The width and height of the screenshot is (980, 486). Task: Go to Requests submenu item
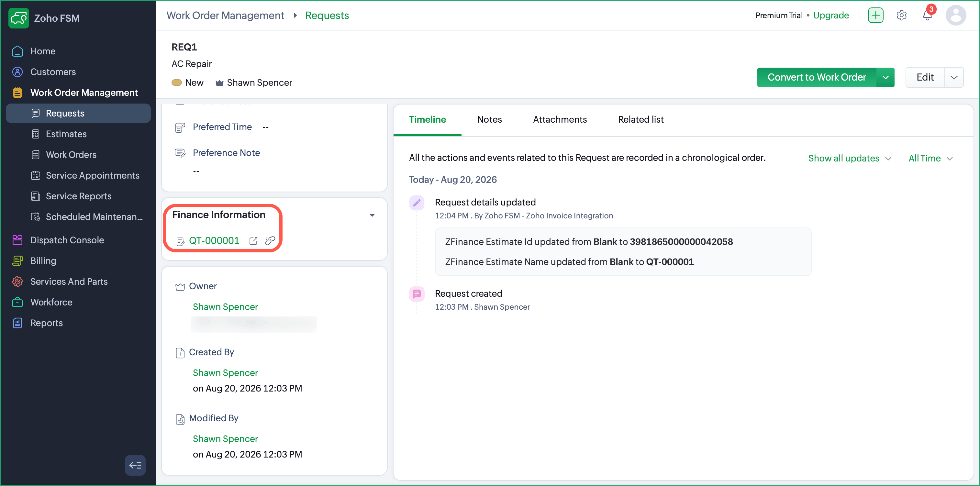(78, 113)
